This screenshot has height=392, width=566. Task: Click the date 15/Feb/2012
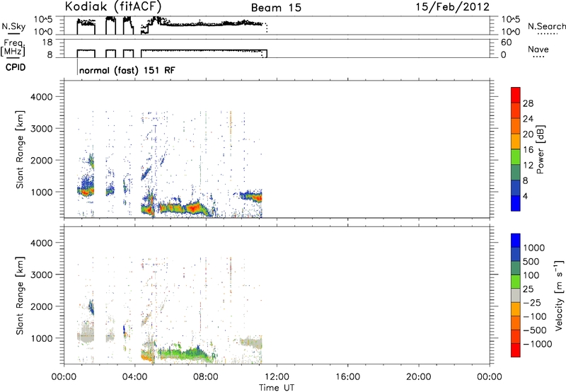tap(452, 7)
